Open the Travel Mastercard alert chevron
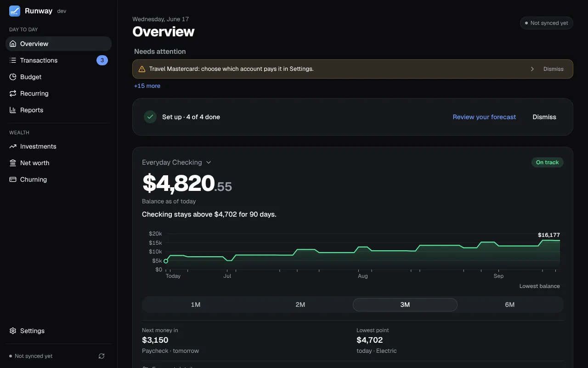The height and width of the screenshot is (368, 588). tap(532, 69)
